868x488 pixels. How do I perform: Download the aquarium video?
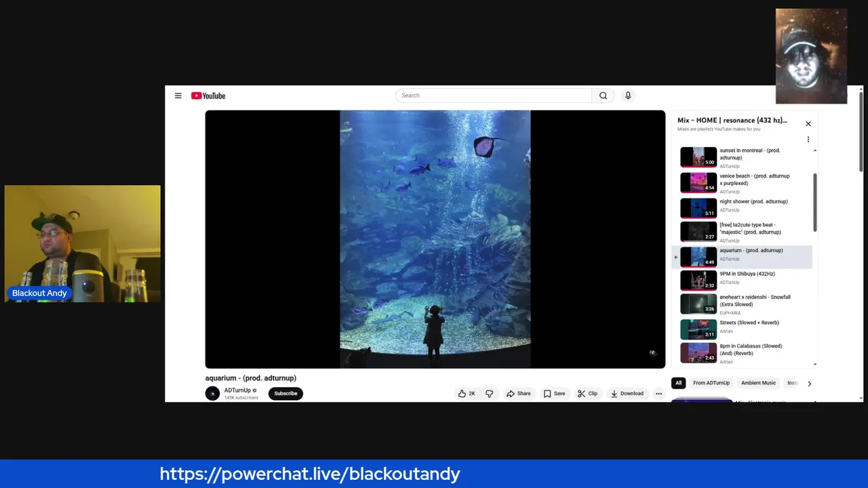pos(627,393)
